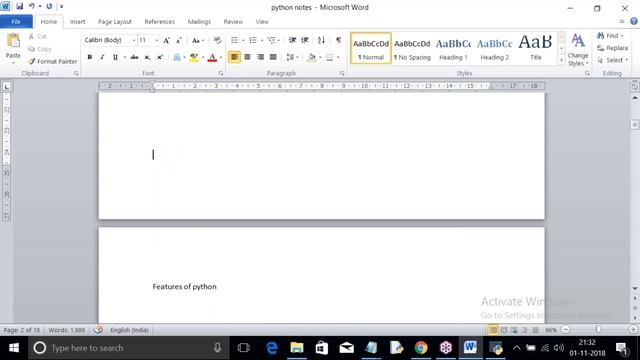
Task: Open File Explorer from taskbar
Action: 297,348
